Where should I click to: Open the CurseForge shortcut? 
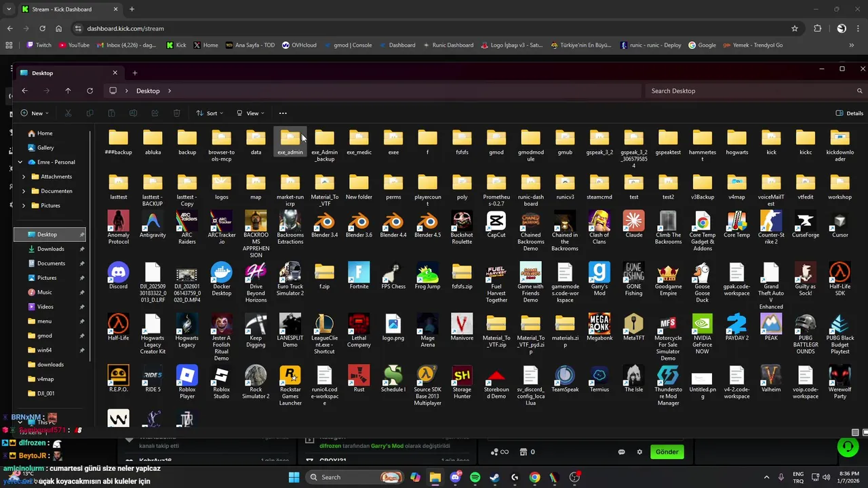[806, 225]
